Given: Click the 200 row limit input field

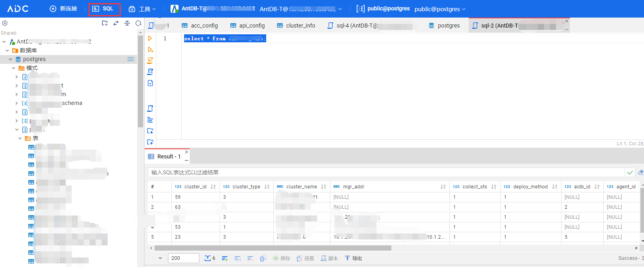Looking at the screenshot, I should coord(183,258).
